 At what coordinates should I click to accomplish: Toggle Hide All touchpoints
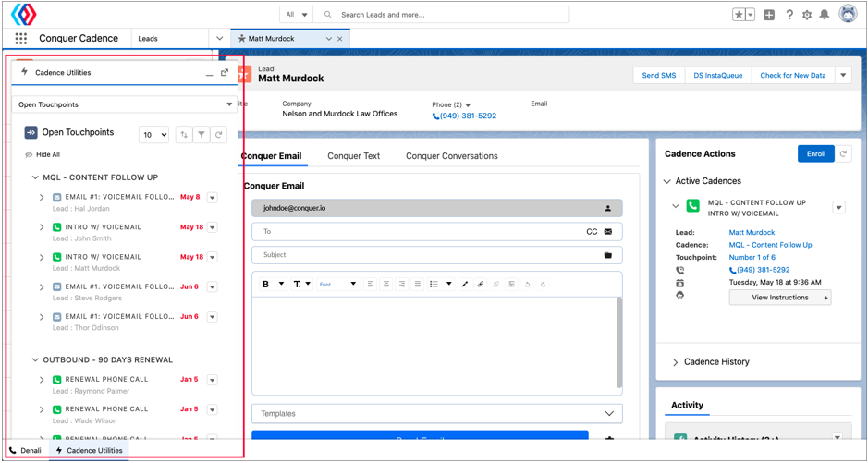coord(43,155)
